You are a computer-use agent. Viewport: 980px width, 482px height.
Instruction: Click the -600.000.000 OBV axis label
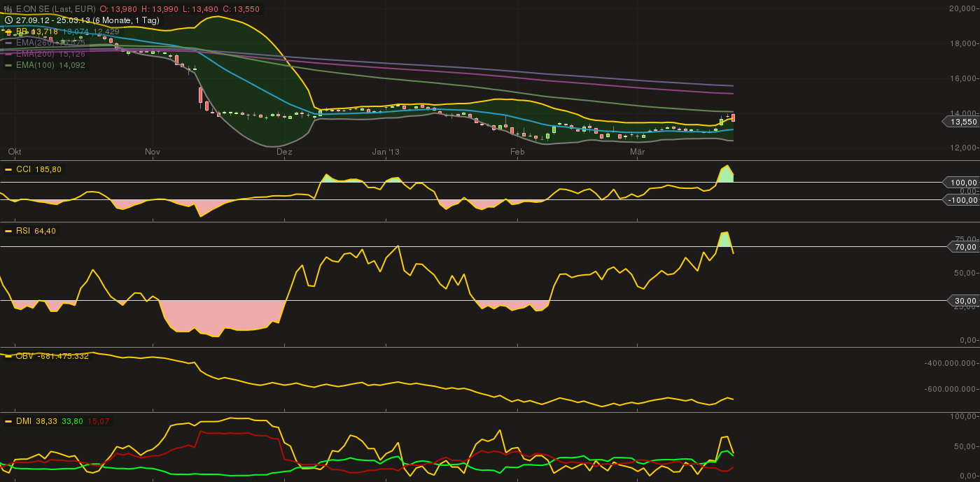(x=951, y=390)
